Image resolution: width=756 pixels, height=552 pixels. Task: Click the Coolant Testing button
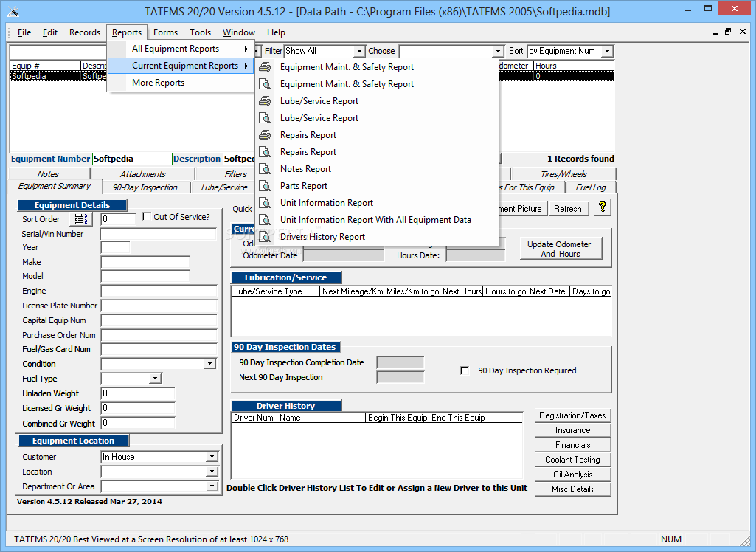(572, 459)
